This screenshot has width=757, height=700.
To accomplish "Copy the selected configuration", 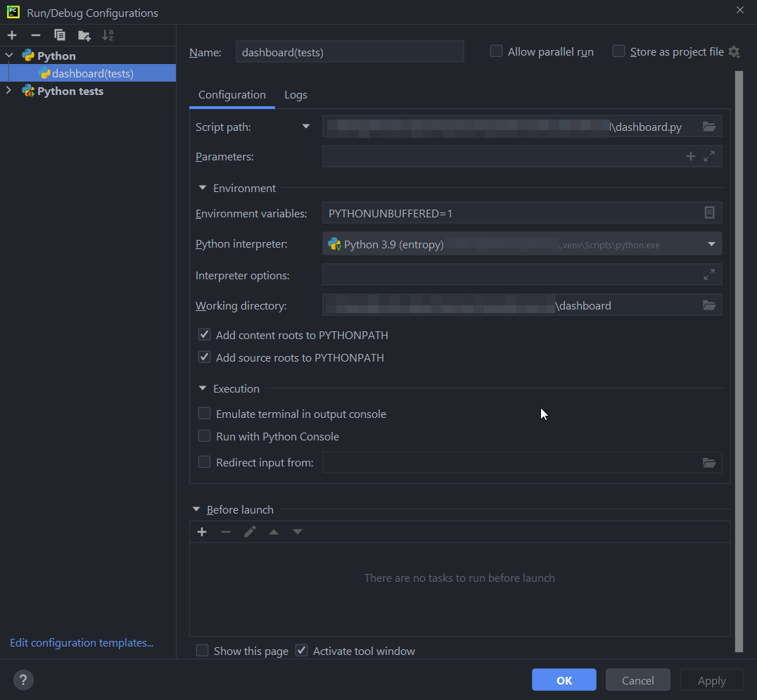I will [x=60, y=35].
